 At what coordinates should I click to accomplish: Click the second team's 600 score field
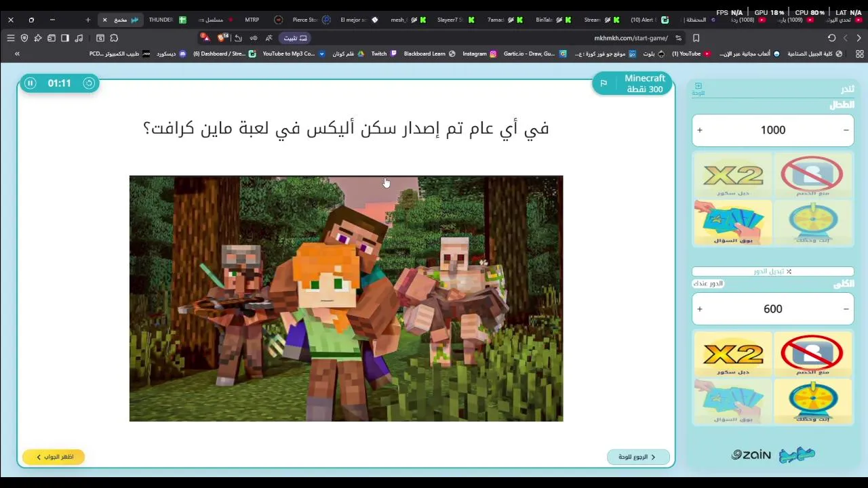773,309
